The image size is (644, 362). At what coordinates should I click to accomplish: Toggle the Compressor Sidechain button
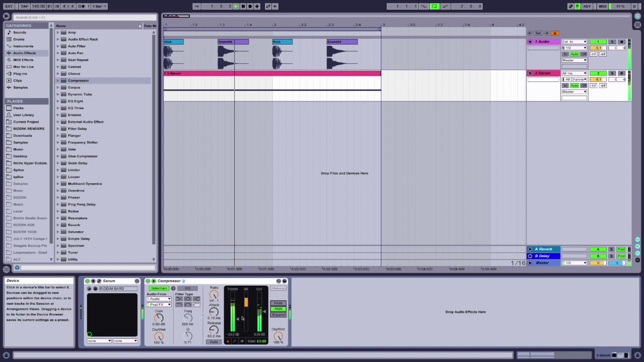point(159,289)
